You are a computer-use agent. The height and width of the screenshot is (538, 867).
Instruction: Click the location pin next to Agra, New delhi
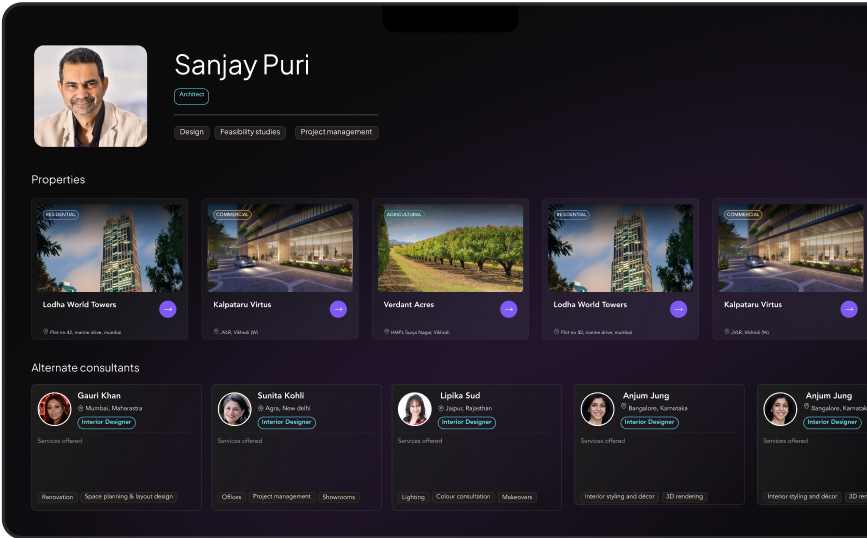[x=260, y=409]
